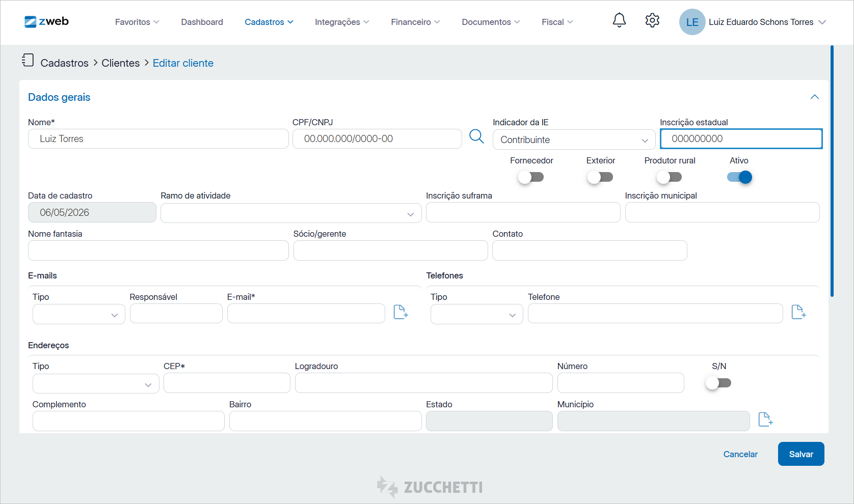The height and width of the screenshot is (504, 854).
Task: Add address row with document-plus icon
Action: [765, 419]
